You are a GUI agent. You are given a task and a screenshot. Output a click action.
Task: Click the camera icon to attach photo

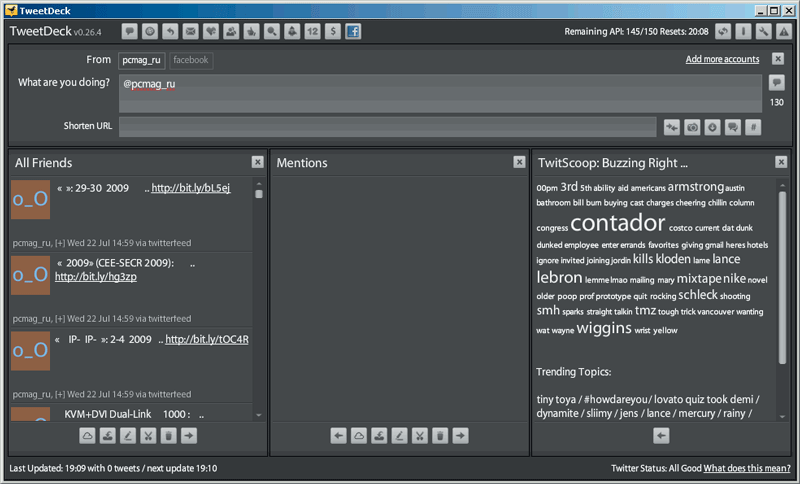click(692, 127)
